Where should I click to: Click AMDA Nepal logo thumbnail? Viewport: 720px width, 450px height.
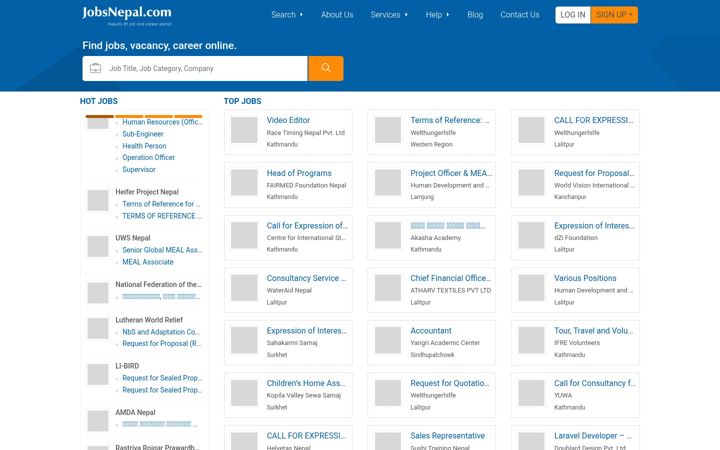(98, 421)
